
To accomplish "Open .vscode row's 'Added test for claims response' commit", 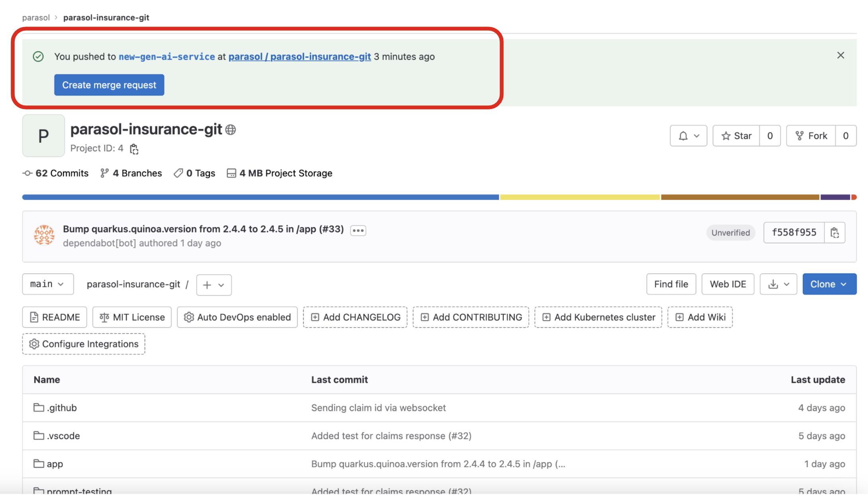I will pos(391,436).
